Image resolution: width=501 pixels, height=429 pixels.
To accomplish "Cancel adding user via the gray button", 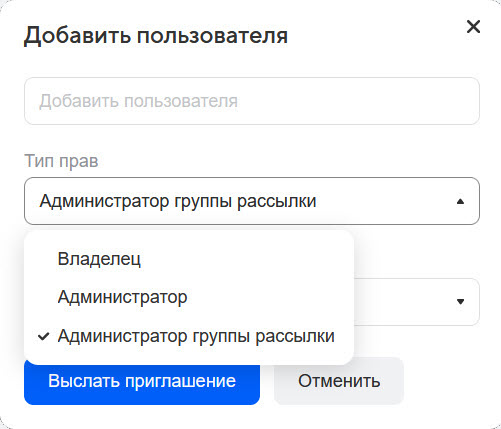I will [339, 381].
